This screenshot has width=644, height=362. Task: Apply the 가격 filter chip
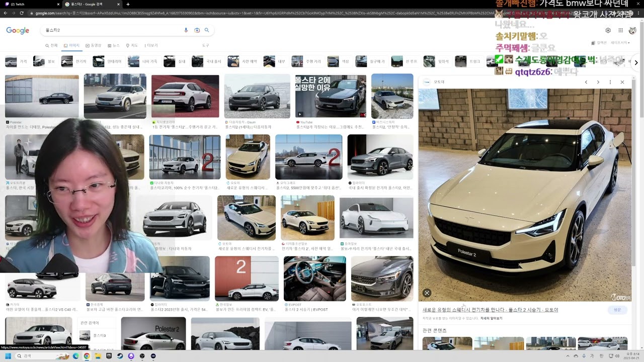17,61
